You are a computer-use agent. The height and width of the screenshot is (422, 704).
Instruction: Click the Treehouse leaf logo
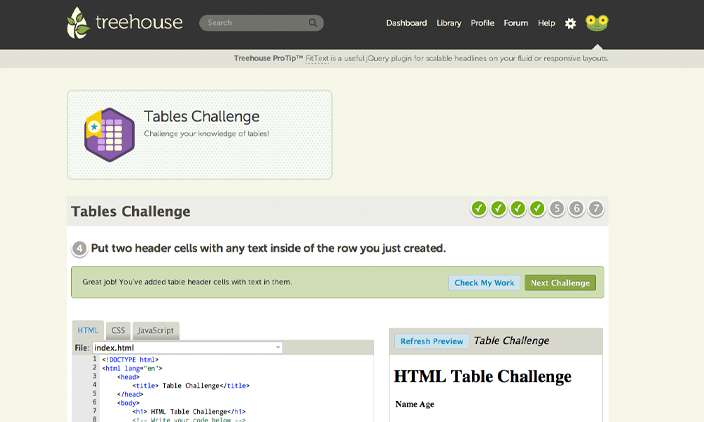(79, 23)
